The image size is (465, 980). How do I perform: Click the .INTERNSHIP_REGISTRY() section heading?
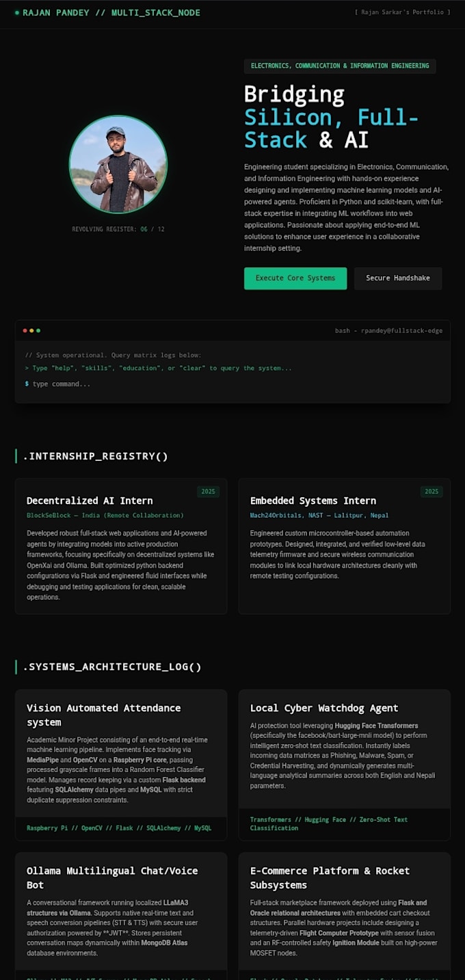96,456
